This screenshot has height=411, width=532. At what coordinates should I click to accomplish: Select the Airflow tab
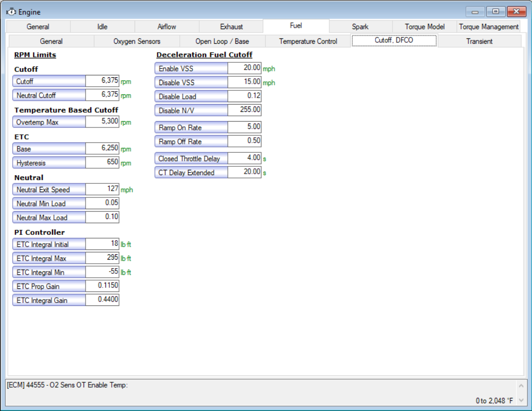pyautogui.click(x=167, y=27)
